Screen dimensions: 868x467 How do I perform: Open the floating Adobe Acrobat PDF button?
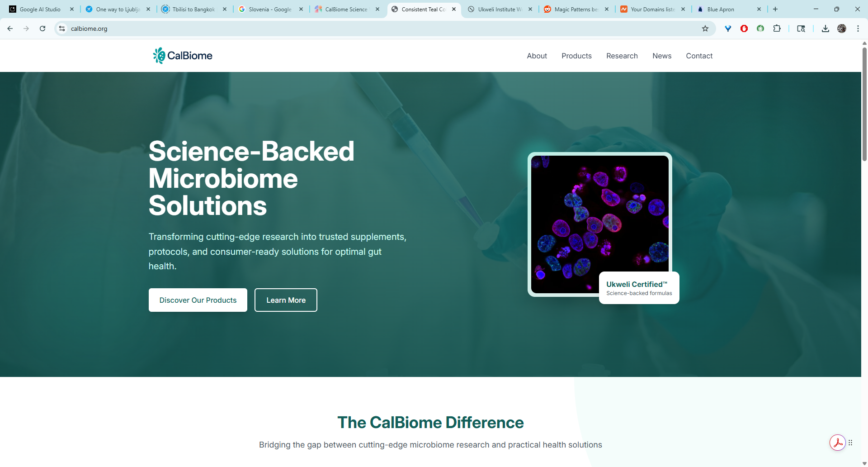[x=837, y=443]
